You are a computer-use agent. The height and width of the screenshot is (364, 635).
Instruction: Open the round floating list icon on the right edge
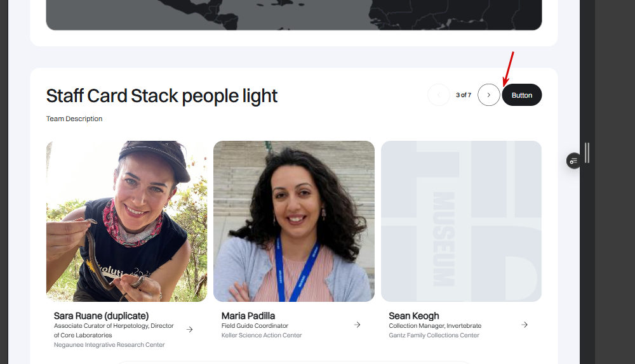pyautogui.click(x=573, y=161)
